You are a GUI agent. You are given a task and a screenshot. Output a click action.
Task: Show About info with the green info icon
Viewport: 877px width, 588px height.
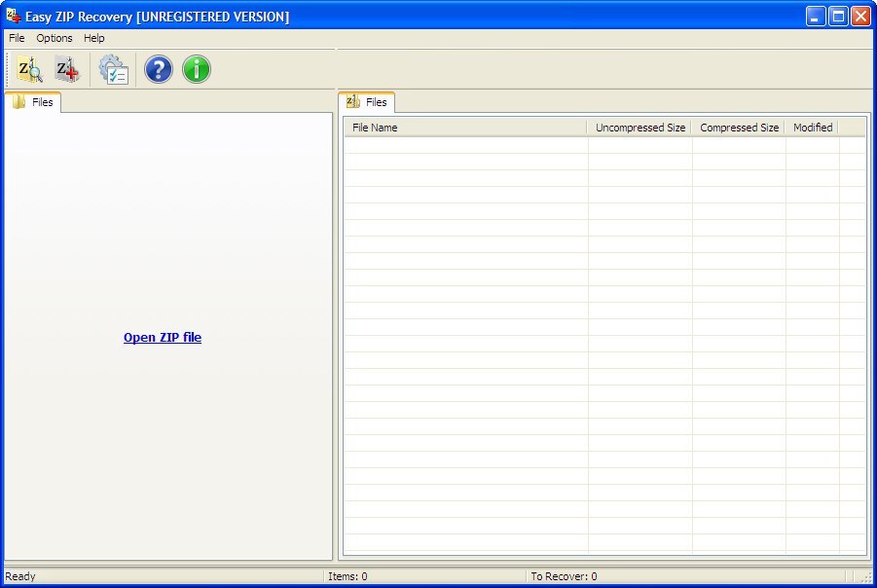[x=196, y=69]
